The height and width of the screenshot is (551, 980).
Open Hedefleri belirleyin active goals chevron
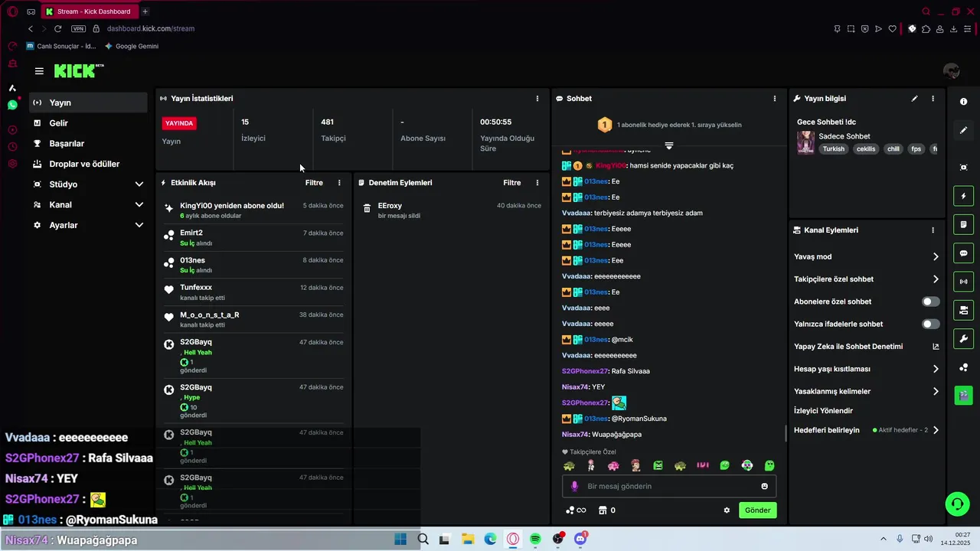click(x=936, y=430)
